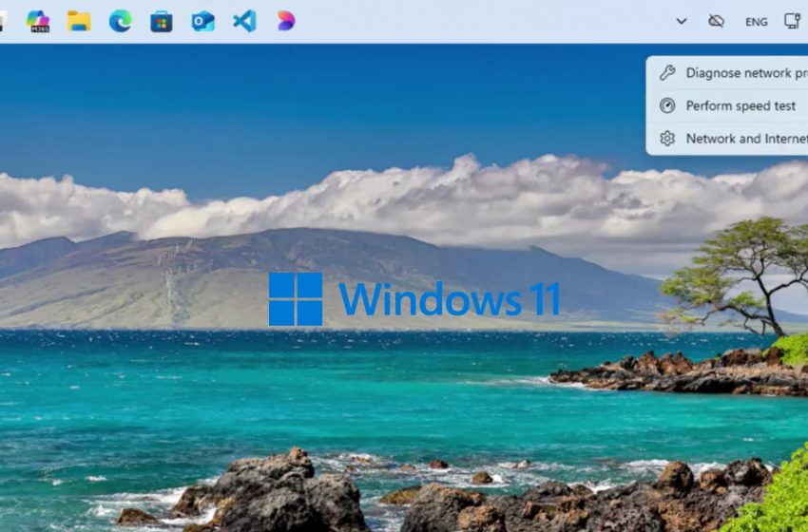Expand the hidden tray icons chevron

(682, 21)
